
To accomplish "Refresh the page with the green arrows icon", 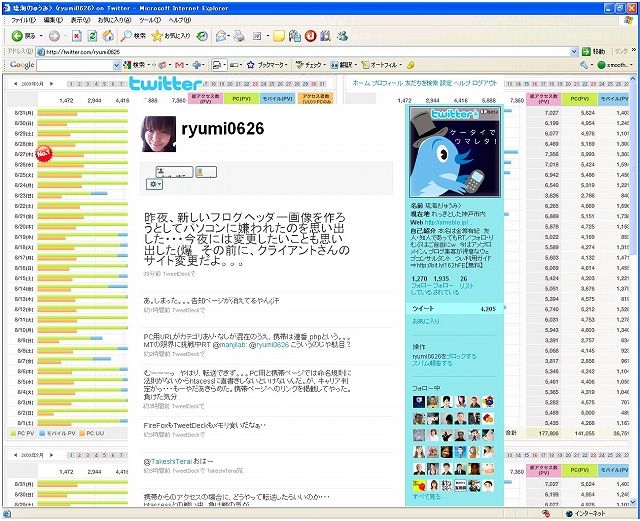I will point(92,36).
